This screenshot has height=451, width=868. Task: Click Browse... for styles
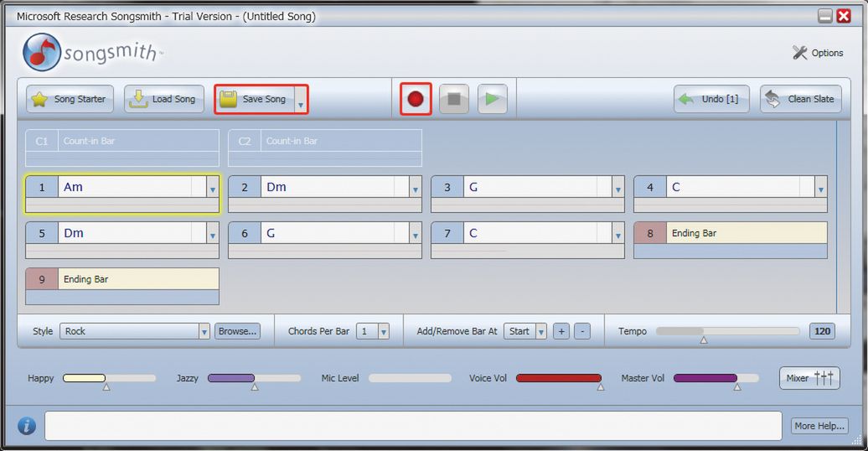click(x=237, y=331)
